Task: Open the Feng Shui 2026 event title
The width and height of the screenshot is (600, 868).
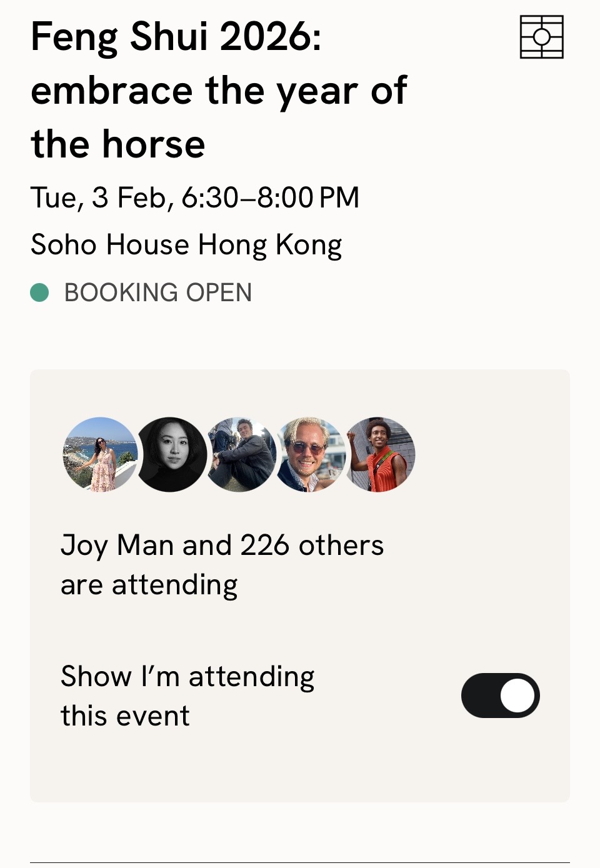Action: pos(219,91)
